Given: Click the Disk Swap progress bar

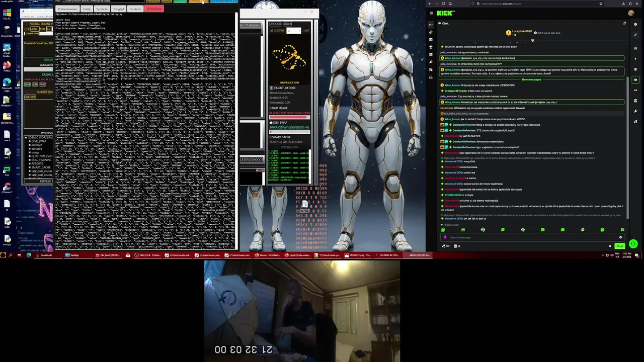Looking at the screenshot, I should coord(289,131).
